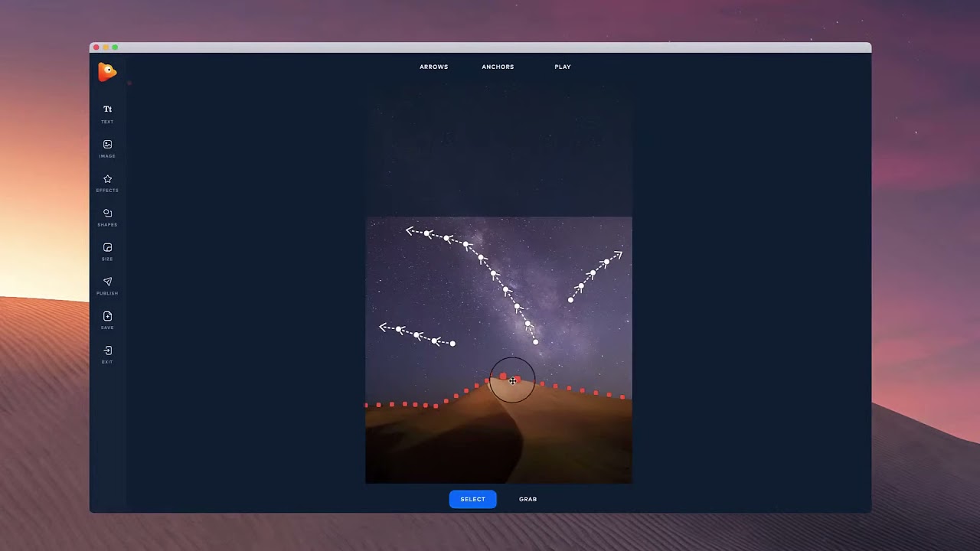The width and height of the screenshot is (980, 551).
Task: Maximize the window with green button
Action: (x=115, y=47)
